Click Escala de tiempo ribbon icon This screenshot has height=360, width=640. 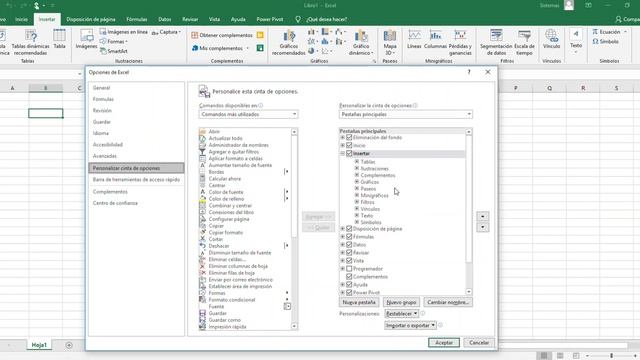[524, 42]
